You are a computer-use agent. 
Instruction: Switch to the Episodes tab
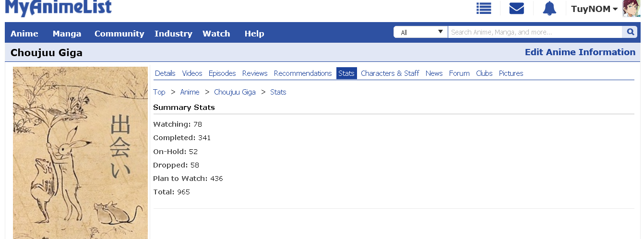(x=222, y=73)
